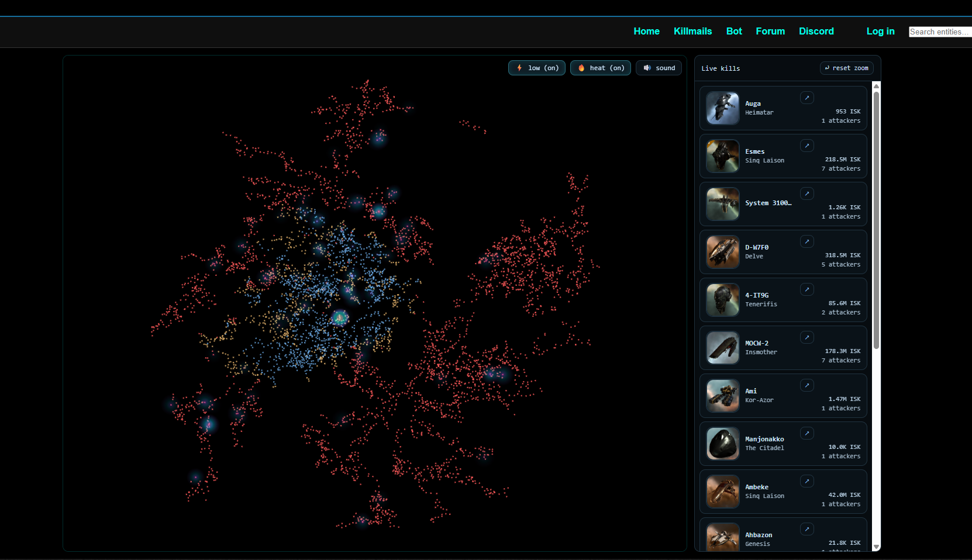Click the Home navigation item
The image size is (972, 560).
(x=646, y=32)
